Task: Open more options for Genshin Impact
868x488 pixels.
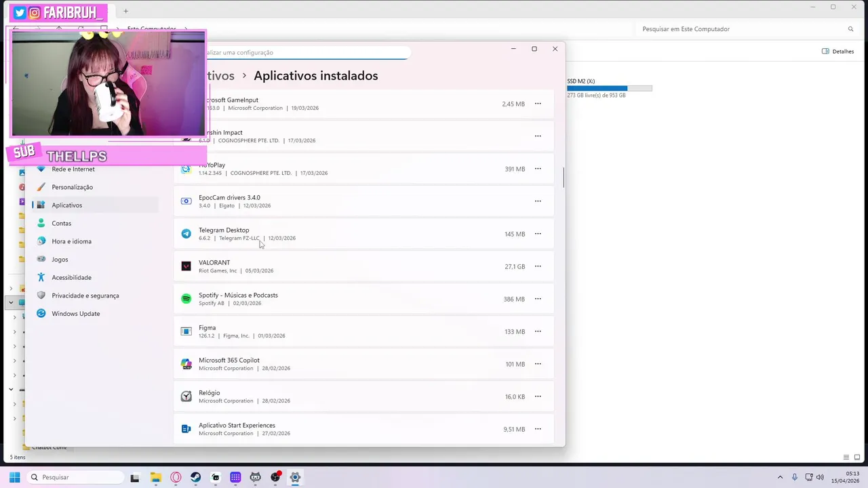Action: point(538,136)
